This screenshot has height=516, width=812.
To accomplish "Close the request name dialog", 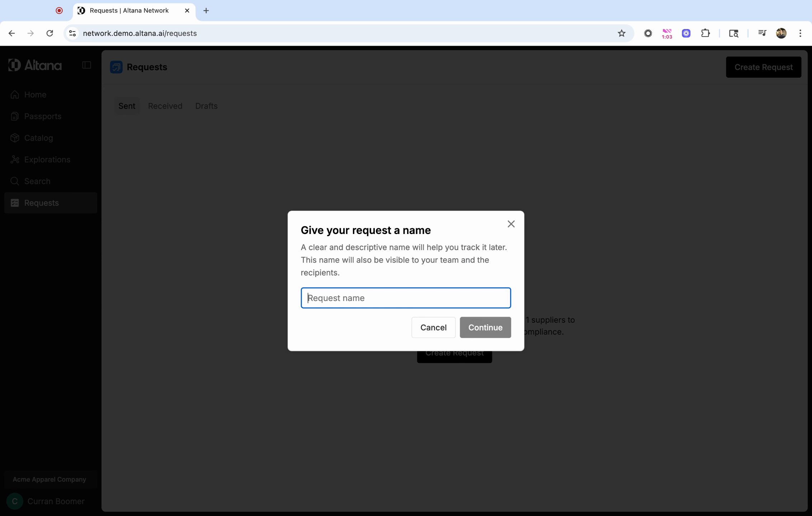I will [x=511, y=224].
